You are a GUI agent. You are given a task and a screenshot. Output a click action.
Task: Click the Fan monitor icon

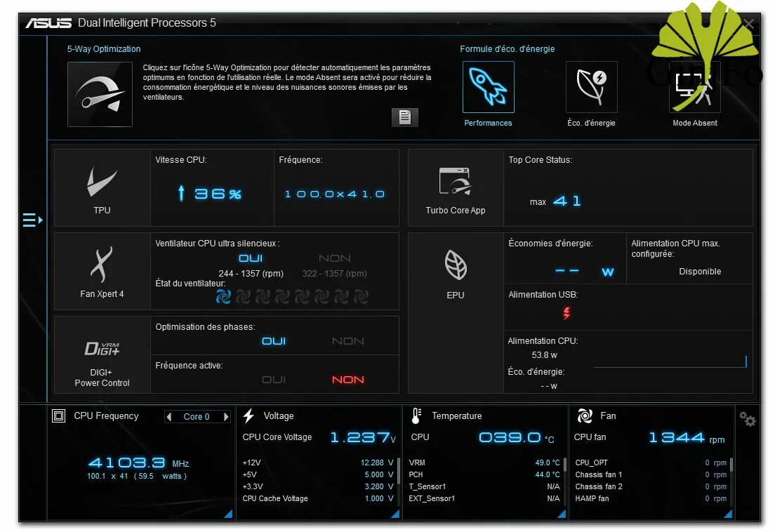[585, 416]
